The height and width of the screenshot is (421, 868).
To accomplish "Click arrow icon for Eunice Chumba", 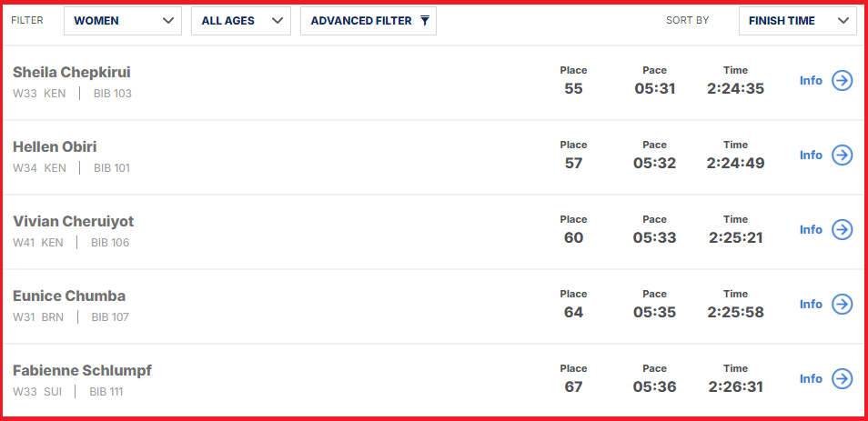I will (842, 305).
